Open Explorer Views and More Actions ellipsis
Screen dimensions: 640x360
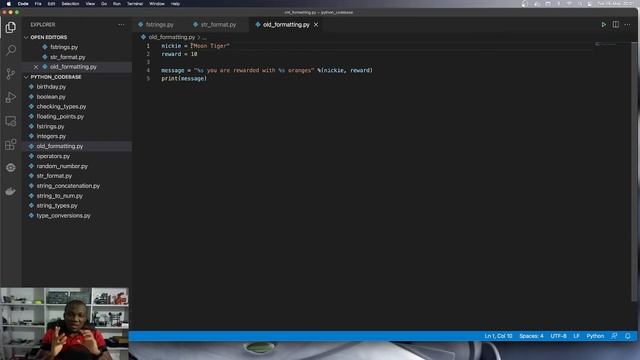pyautogui.click(x=121, y=24)
